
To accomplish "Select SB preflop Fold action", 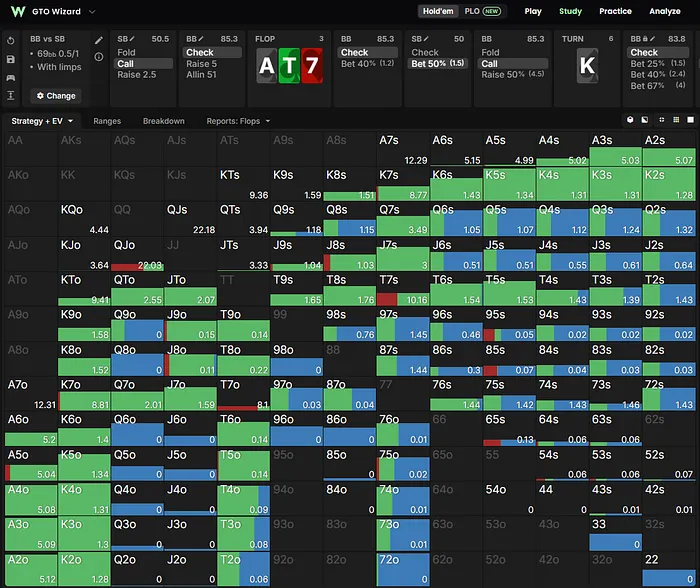I will tap(144, 52).
